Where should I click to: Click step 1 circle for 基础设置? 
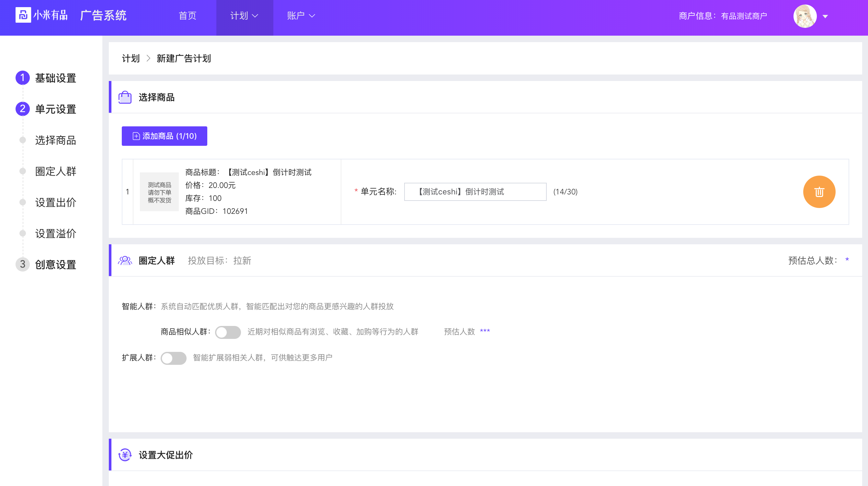[x=23, y=78]
